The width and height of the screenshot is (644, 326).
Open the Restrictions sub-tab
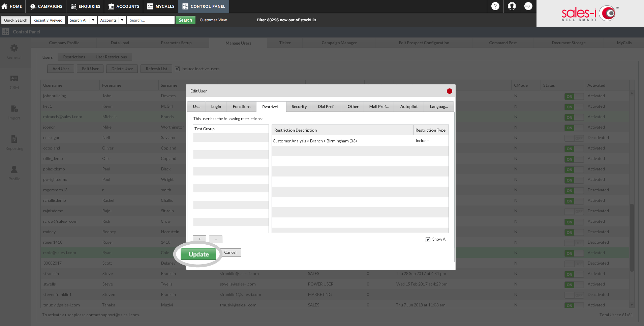(74, 57)
